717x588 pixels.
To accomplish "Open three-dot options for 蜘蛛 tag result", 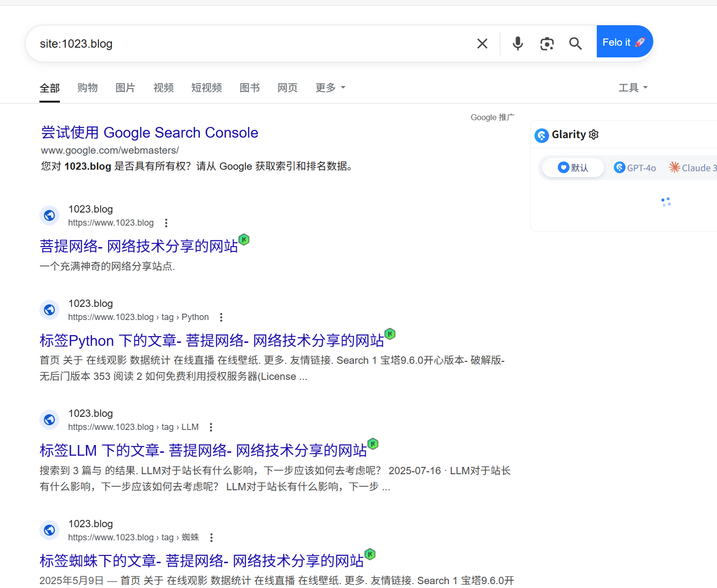I will (x=211, y=538).
